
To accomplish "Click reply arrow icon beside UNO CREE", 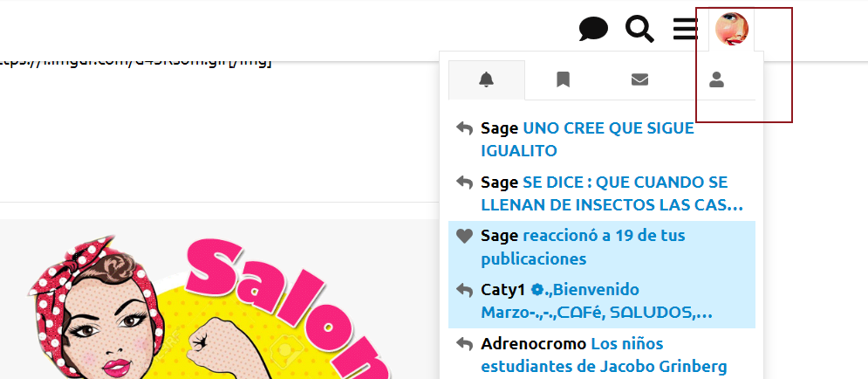I will click(x=464, y=128).
